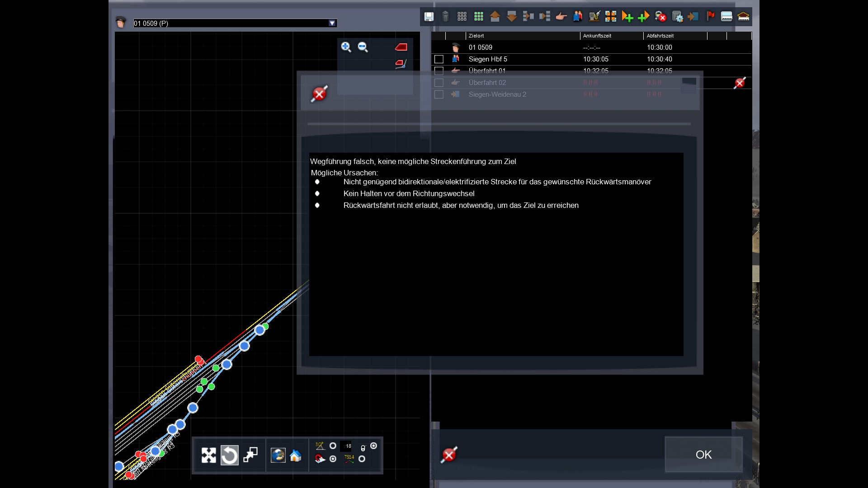
Task: Click the red flag marker icon
Action: [x=710, y=17]
